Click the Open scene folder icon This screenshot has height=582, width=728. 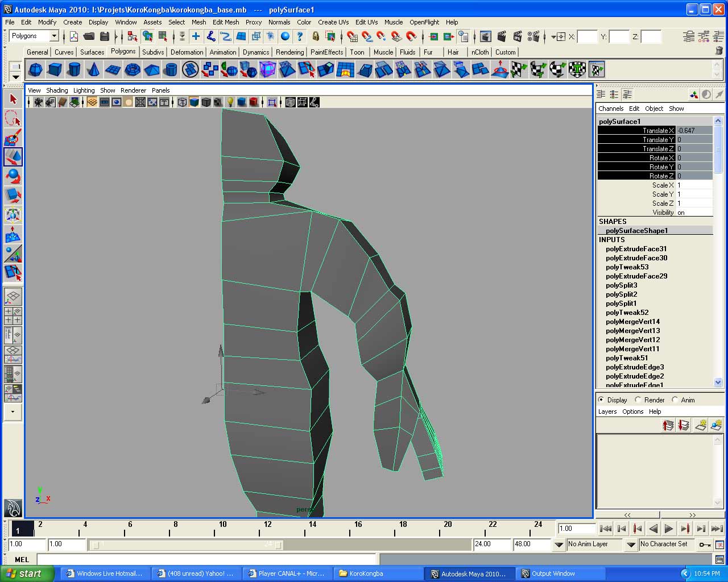coord(89,36)
